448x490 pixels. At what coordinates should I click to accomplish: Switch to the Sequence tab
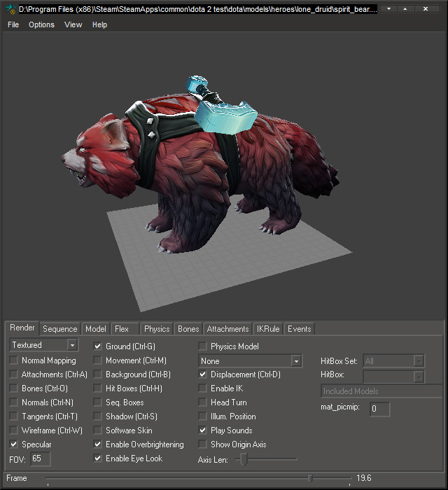[x=60, y=329]
